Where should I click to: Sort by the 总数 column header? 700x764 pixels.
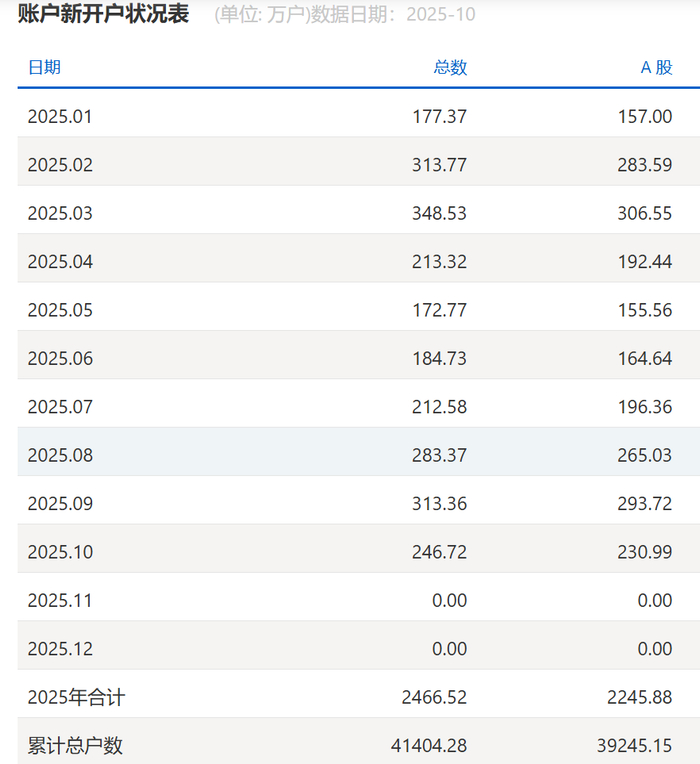pyautogui.click(x=450, y=68)
